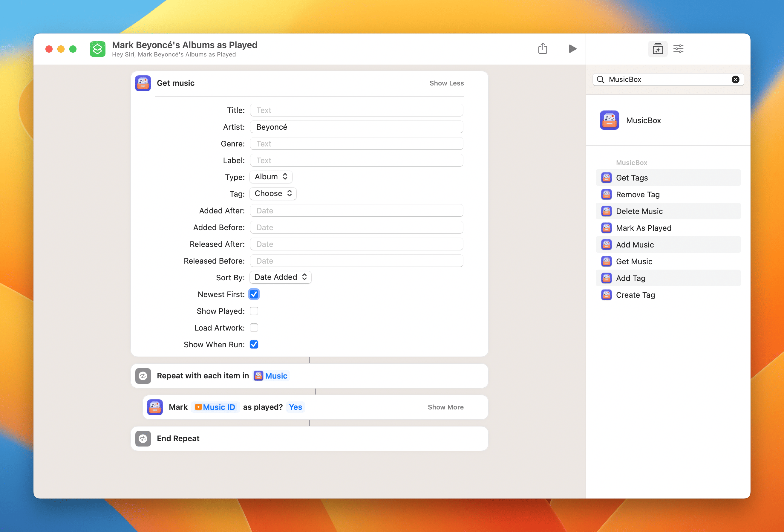Open the Share shortcut menu
Screen dimensions: 784x532
[543, 48]
